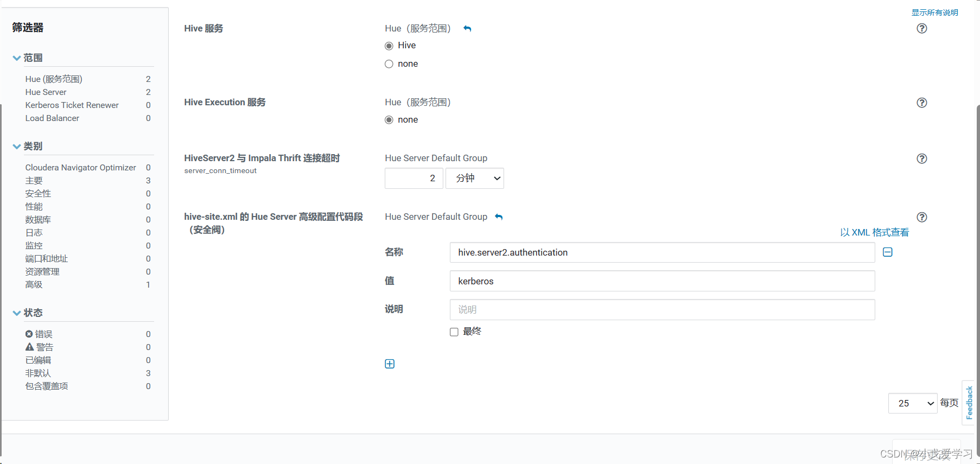Viewport: 980px width, 464px height.
Task: Click the revert arrow next to Hive 服务 scope
Action: coord(467,29)
